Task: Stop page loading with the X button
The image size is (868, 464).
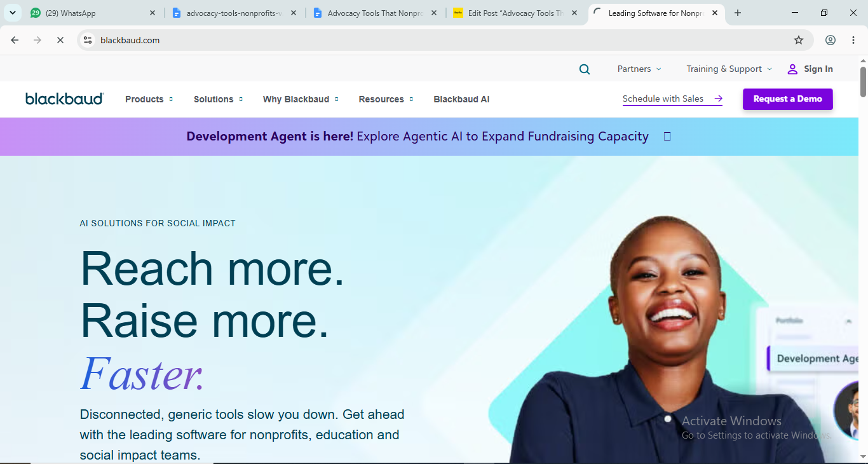Action: [x=60, y=40]
